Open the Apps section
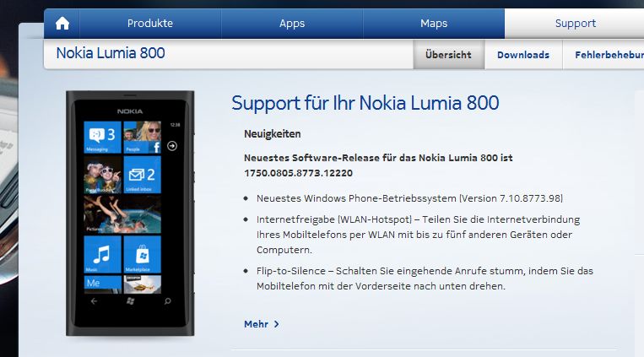Viewport: 644px width, 357px height. 292,24
